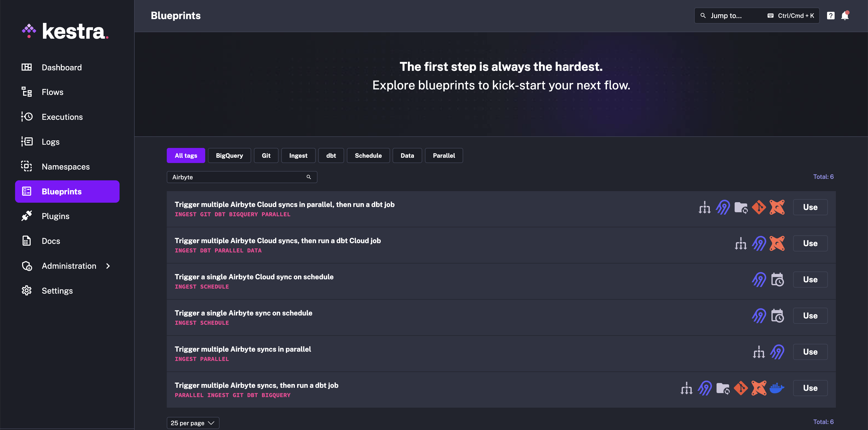Click the help question mark icon
This screenshot has height=430, width=868.
click(x=831, y=16)
